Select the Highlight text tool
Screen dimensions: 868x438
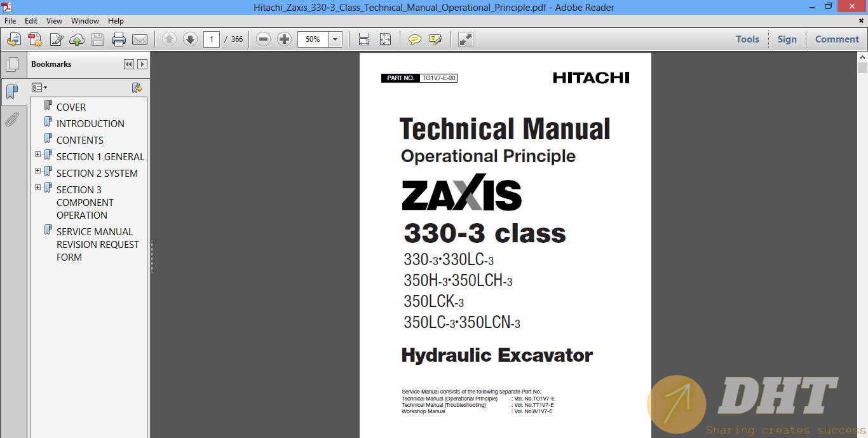(436, 39)
